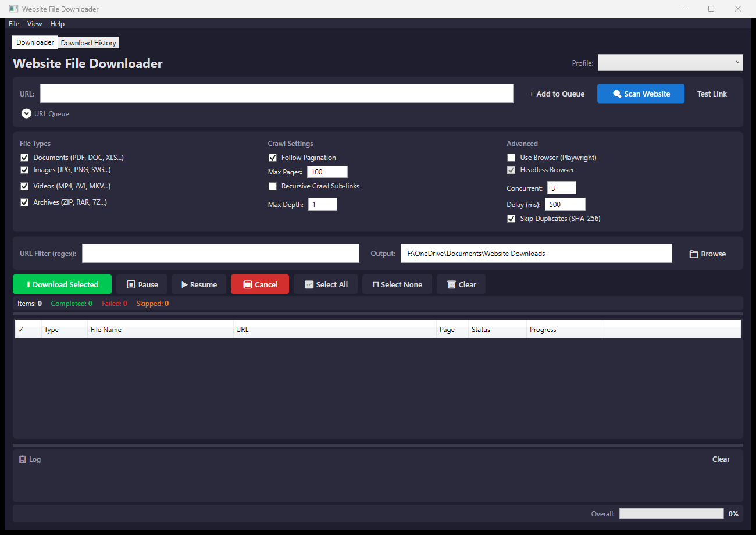Switch to the Download History tab
This screenshot has width=756, height=535.
(x=88, y=42)
